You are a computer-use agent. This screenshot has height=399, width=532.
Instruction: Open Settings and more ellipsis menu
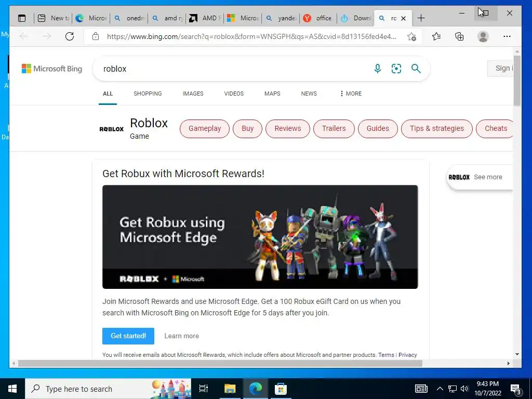pos(507,36)
